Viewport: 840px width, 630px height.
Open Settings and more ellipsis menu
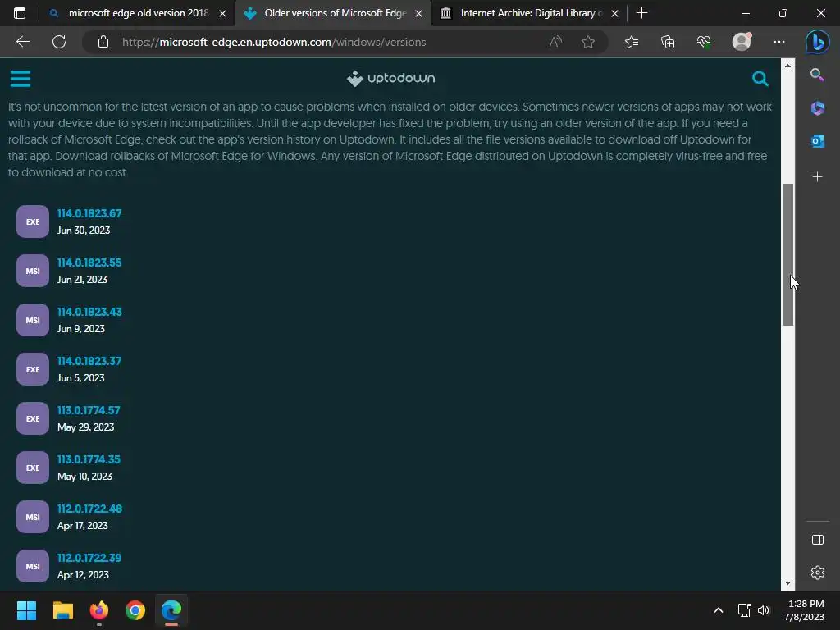779,42
